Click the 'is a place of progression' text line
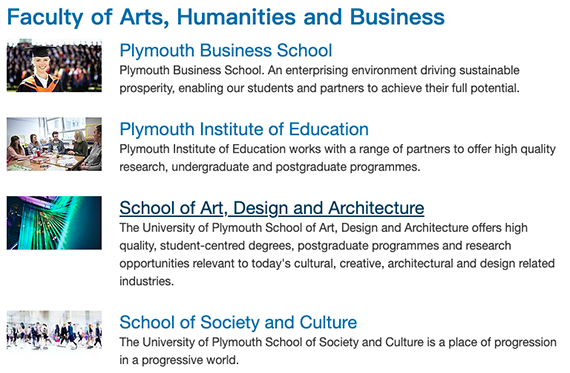 [x=338, y=342]
